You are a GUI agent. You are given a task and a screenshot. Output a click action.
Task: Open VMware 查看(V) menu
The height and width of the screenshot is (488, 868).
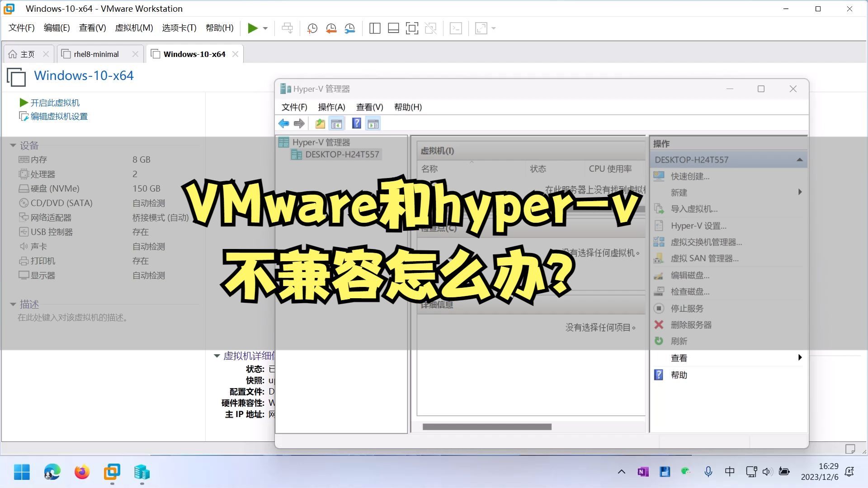(93, 28)
